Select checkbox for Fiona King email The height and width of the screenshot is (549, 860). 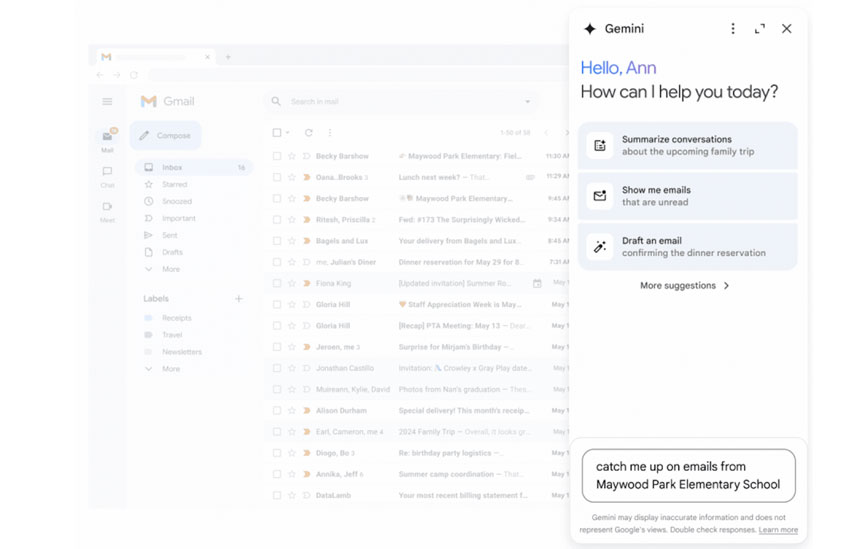(x=277, y=284)
